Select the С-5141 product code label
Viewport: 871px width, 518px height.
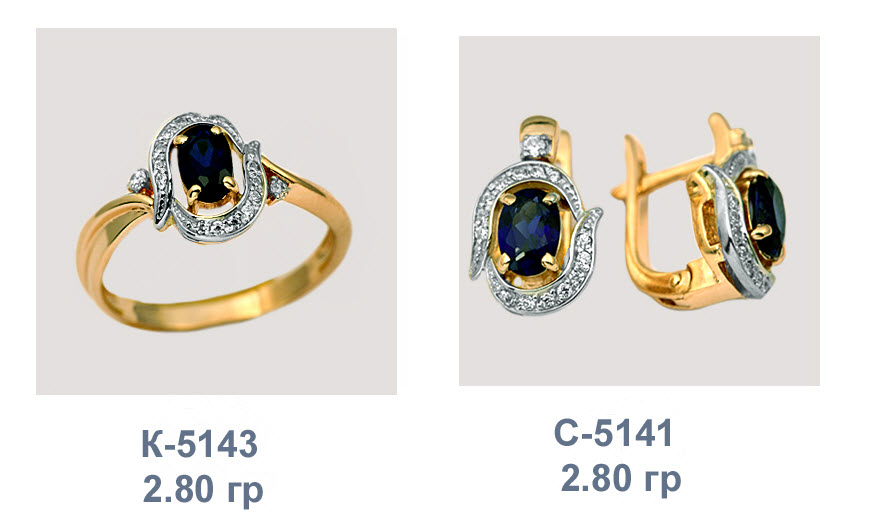(x=614, y=433)
